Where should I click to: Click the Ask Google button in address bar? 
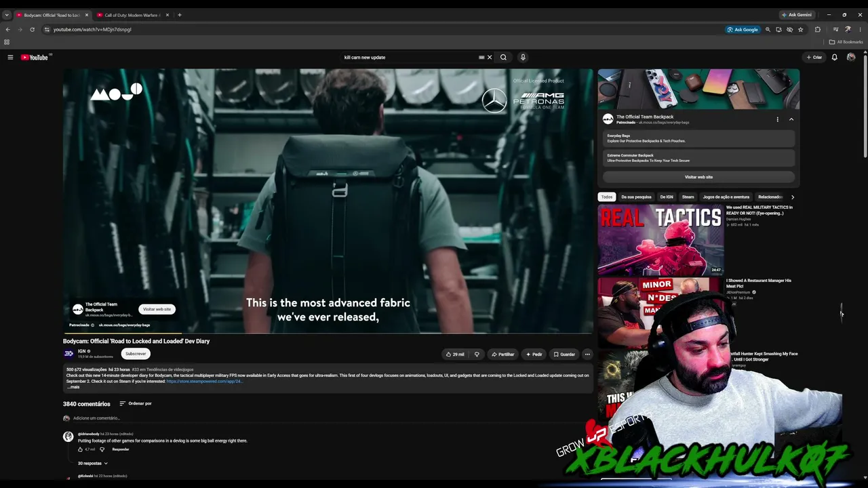point(743,29)
